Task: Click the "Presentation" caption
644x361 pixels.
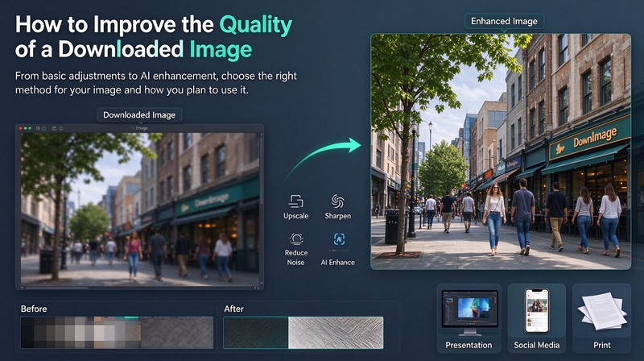Action: (x=469, y=346)
